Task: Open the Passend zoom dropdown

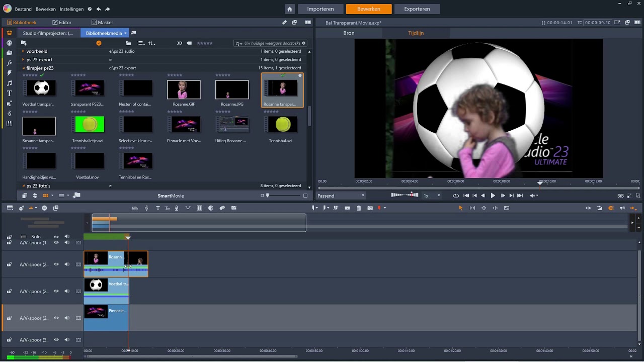Action: [x=341, y=196]
